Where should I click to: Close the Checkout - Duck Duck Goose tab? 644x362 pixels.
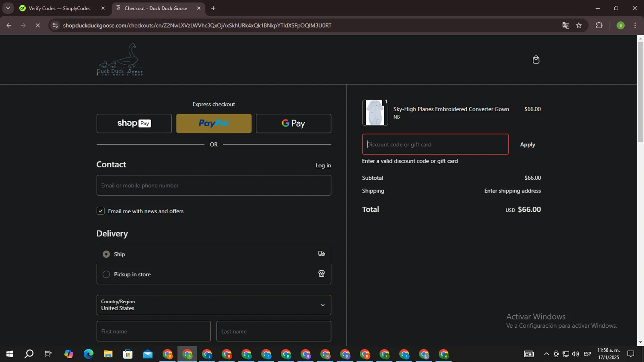click(198, 8)
